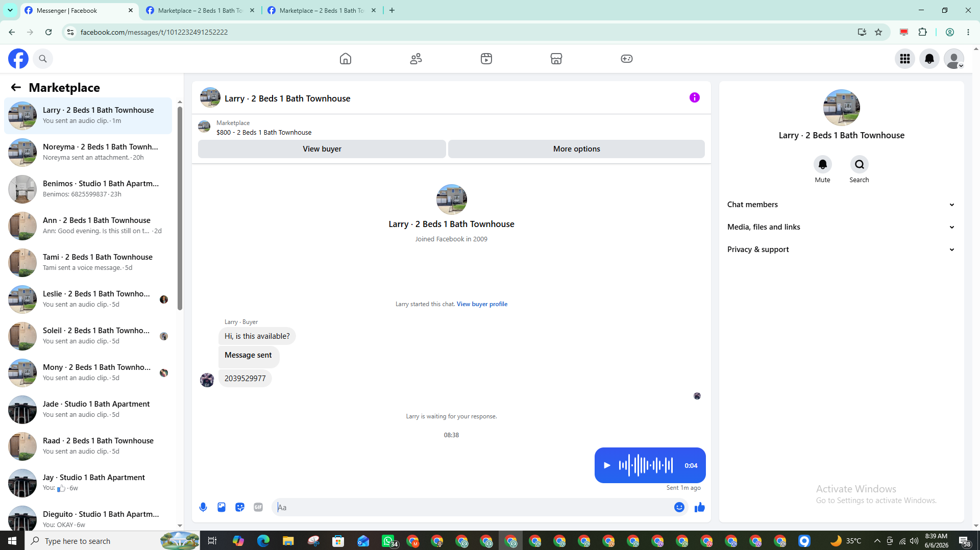Reload the page
Viewport: 980px width, 550px height.
(48, 32)
